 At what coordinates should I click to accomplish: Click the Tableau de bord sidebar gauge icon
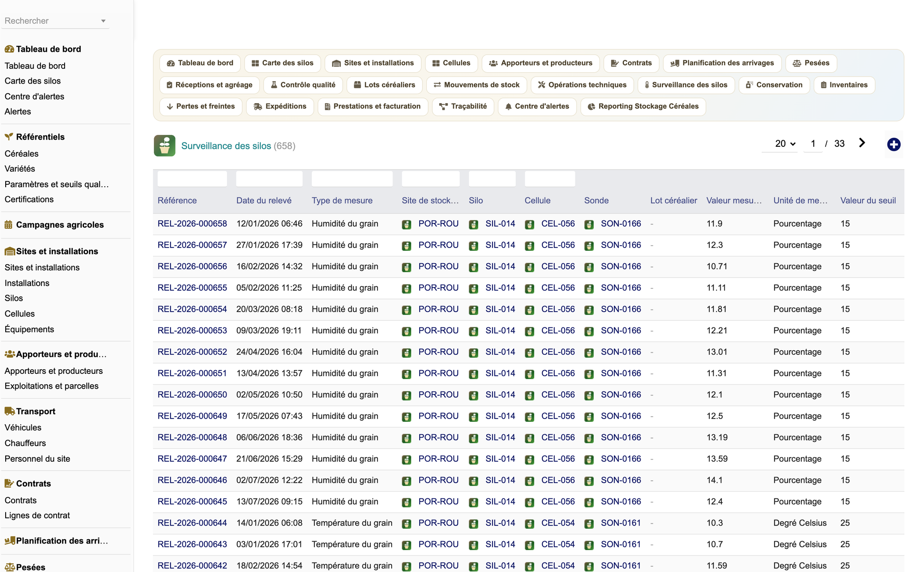pyautogui.click(x=9, y=49)
